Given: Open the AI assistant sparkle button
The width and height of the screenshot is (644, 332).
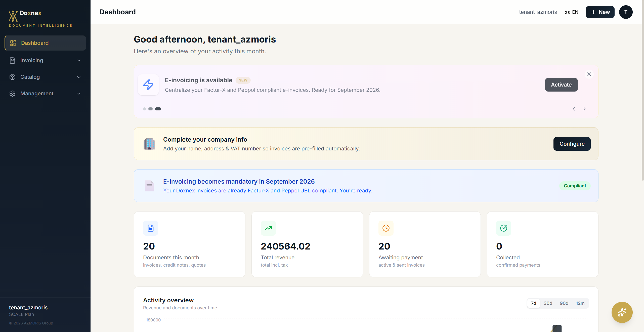Looking at the screenshot, I should pyautogui.click(x=622, y=312).
